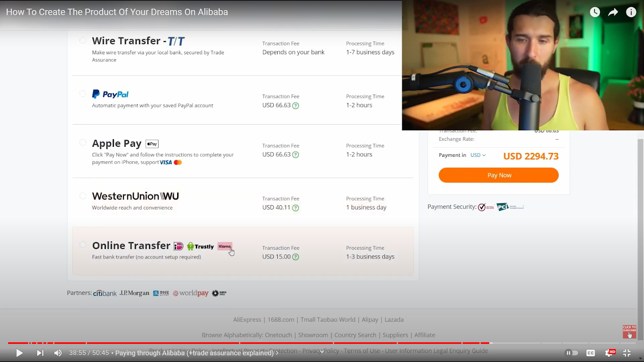This screenshot has height=362, width=644.
Task: Click the Klarna logo badge
Action: click(x=225, y=246)
